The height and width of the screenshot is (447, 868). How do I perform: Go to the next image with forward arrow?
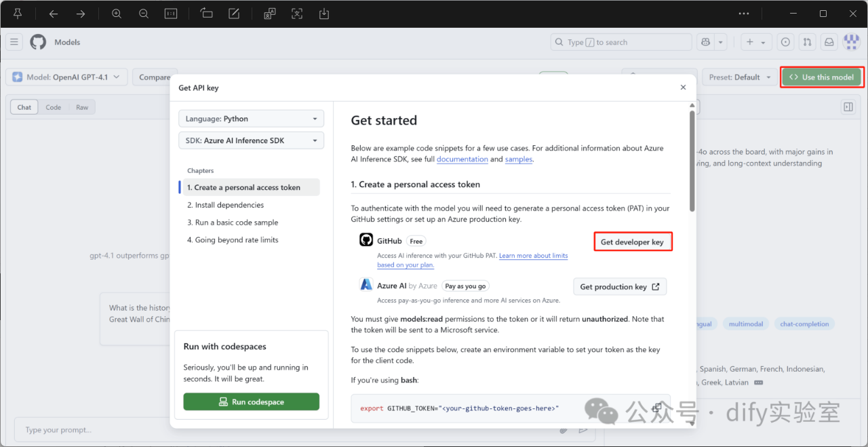click(81, 14)
